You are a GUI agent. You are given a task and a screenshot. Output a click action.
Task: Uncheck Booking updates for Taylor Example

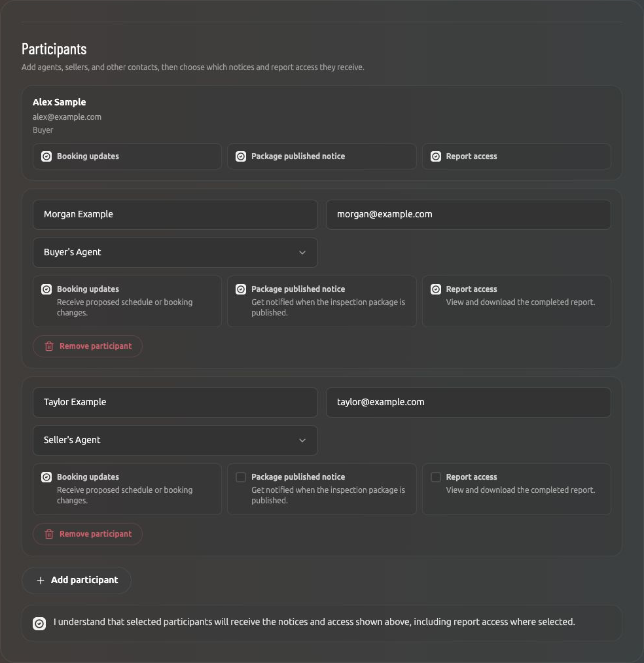46,477
